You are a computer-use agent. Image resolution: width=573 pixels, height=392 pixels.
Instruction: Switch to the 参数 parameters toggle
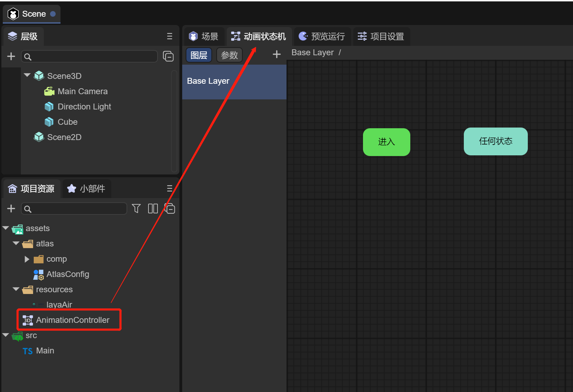229,55
